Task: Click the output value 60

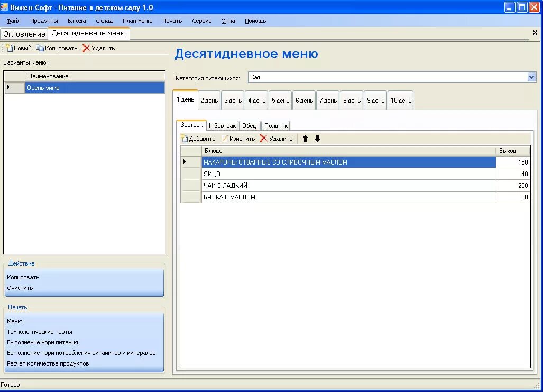Action: (513, 197)
